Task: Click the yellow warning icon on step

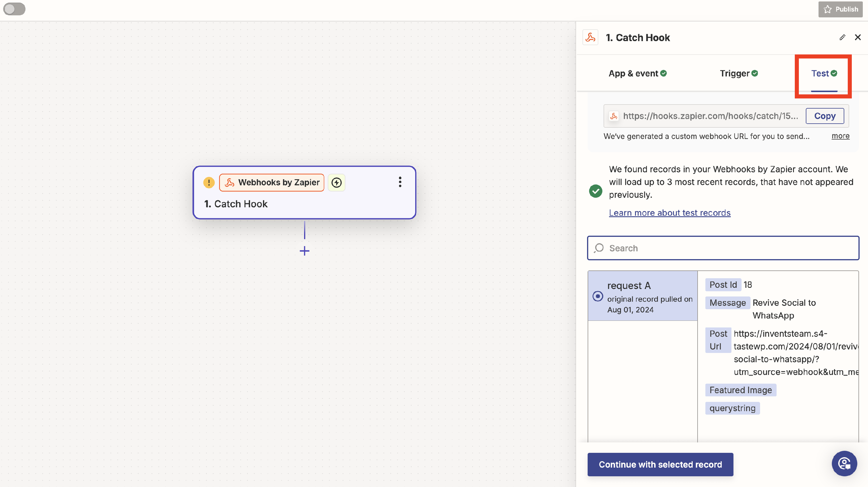Action: [x=209, y=182]
